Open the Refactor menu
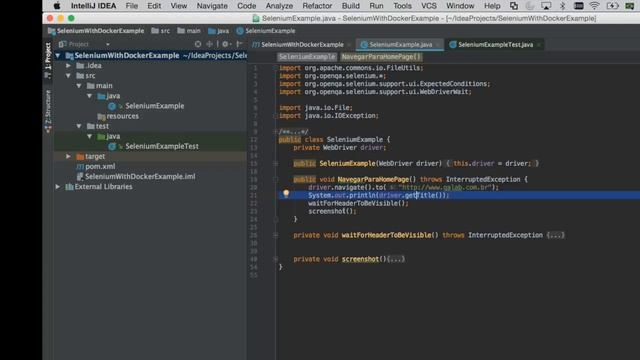The image size is (640, 360). 317,6
